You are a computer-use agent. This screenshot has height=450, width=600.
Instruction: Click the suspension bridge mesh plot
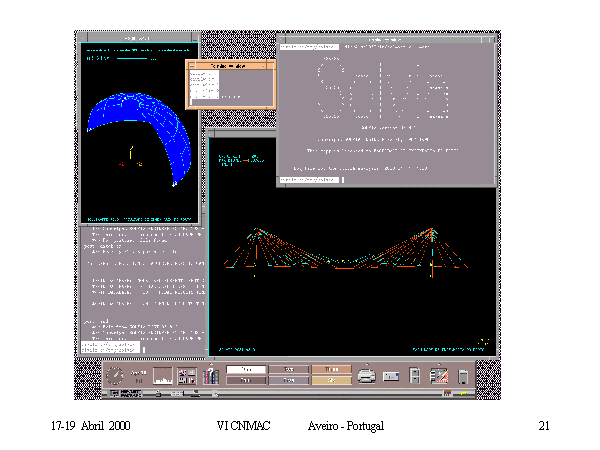click(346, 252)
